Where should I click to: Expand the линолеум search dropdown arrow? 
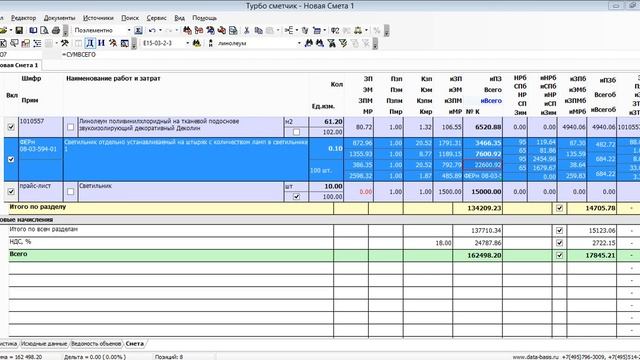(299, 43)
